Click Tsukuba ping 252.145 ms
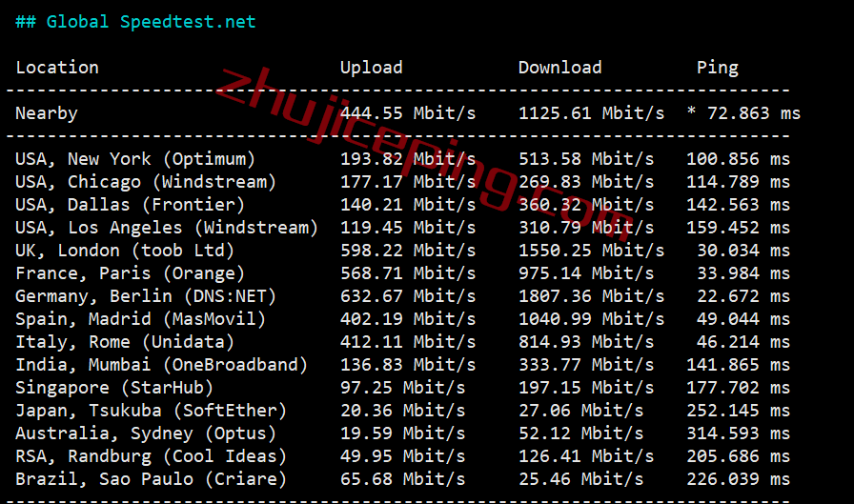 pyautogui.click(x=738, y=411)
